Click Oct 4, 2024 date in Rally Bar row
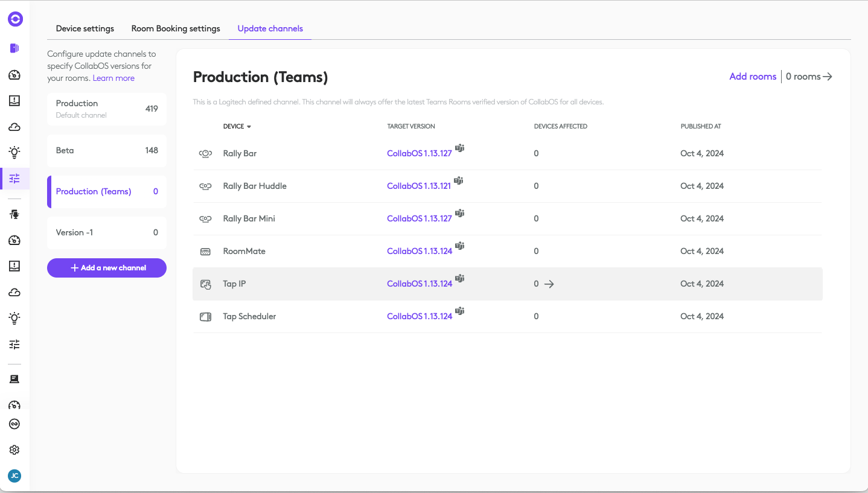868x493 pixels. pyautogui.click(x=702, y=153)
